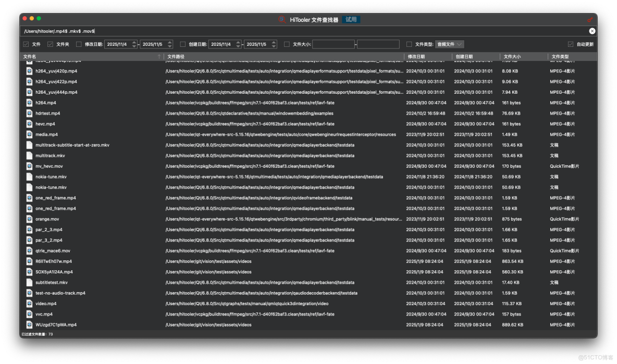
Task: Click file icon of orange.mov
Action: pyautogui.click(x=29, y=219)
